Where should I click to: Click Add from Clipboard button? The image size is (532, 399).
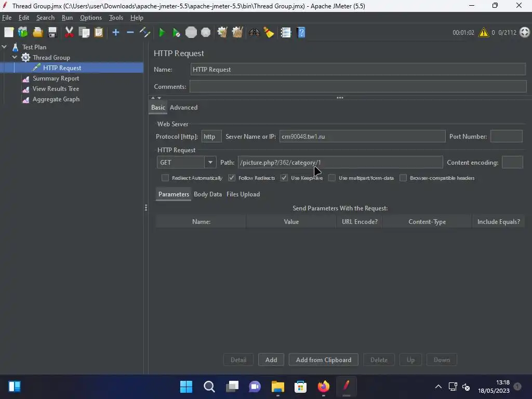pos(323,360)
